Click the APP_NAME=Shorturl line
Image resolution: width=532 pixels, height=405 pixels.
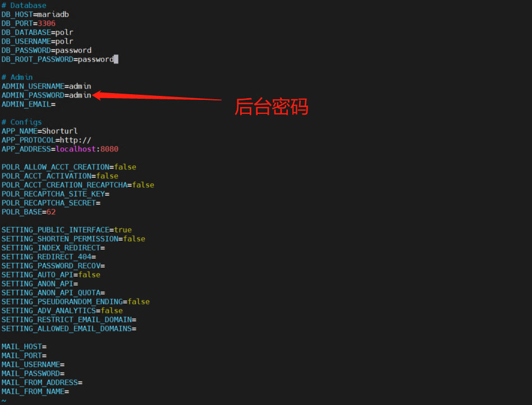[39, 131]
